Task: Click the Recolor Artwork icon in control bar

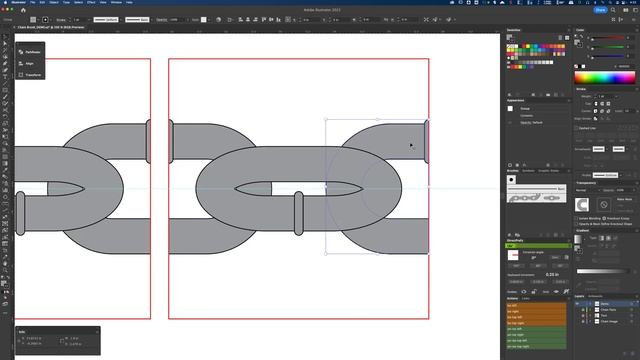Action: click(x=219, y=20)
